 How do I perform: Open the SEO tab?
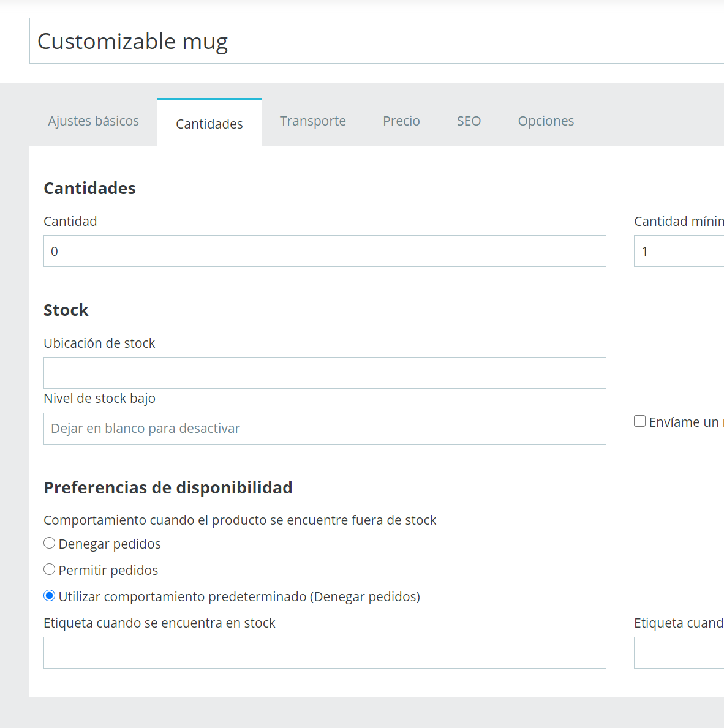pos(469,121)
